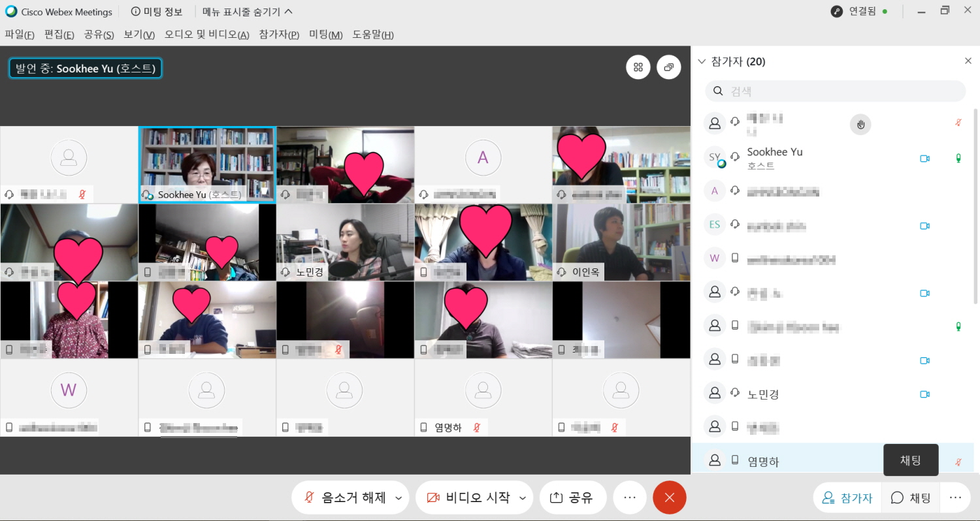This screenshot has width=980, height=521.
Task: Click the 공유 share button
Action: [x=572, y=497]
